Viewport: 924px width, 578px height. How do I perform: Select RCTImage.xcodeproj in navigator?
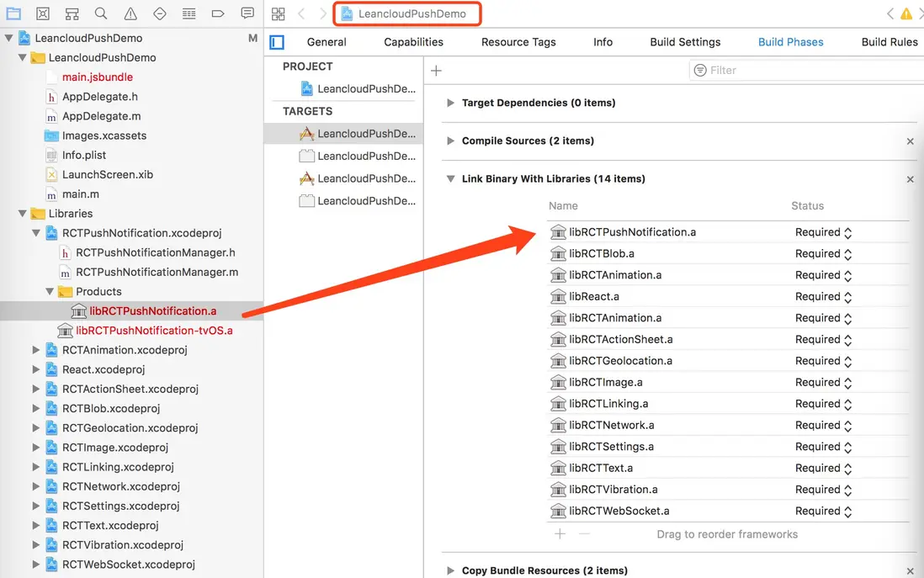tap(115, 448)
